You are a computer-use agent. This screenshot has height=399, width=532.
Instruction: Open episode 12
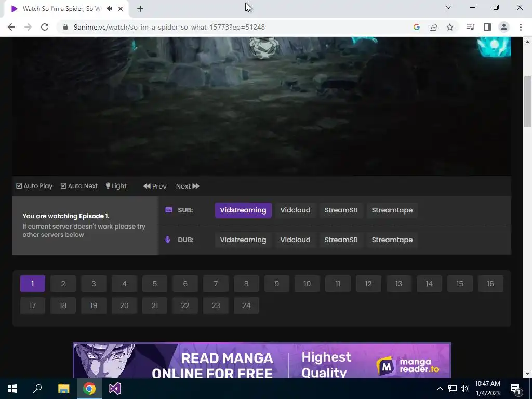(368, 284)
